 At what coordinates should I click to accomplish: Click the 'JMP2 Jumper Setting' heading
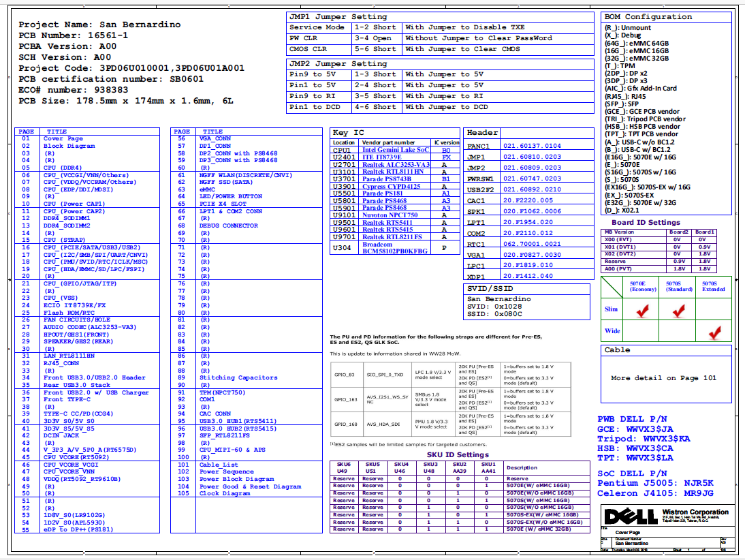338,64
